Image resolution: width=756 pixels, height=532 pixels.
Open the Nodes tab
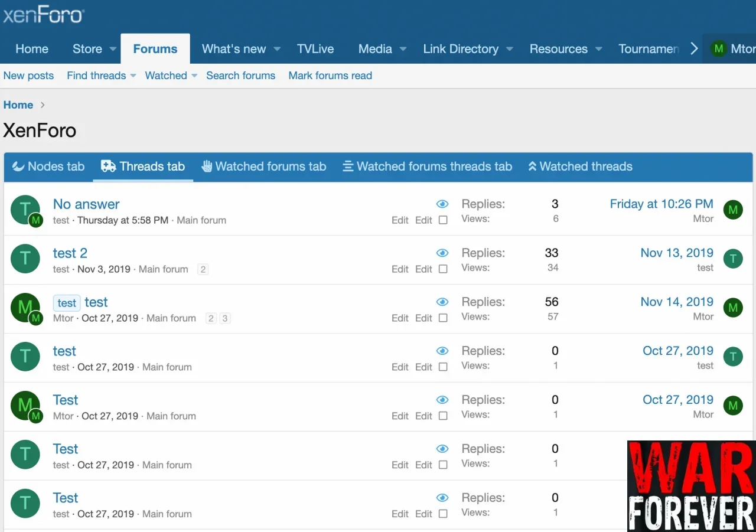coord(48,167)
